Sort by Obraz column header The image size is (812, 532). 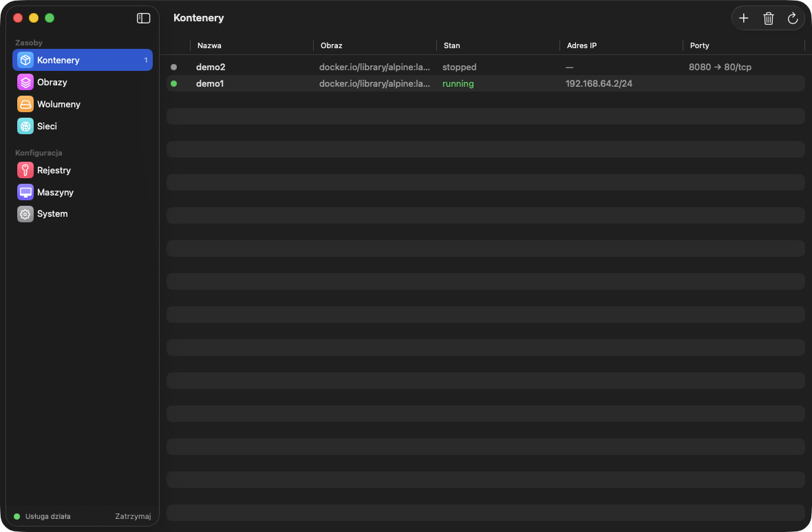[332, 45]
